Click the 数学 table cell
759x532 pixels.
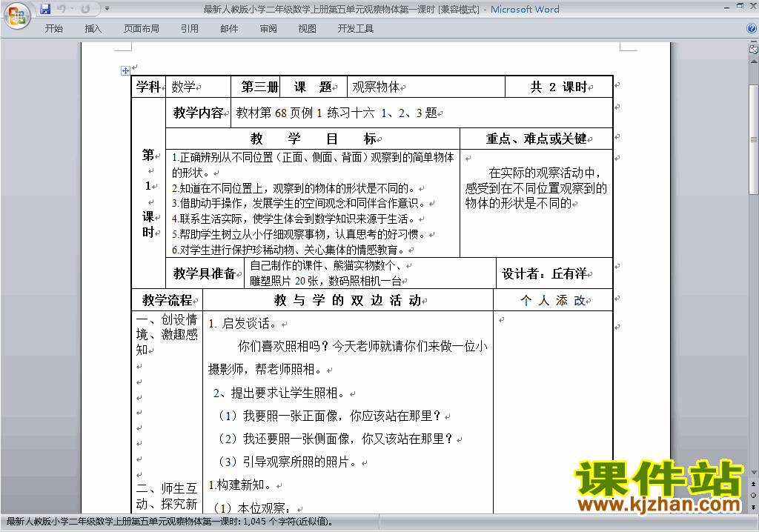[198, 87]
